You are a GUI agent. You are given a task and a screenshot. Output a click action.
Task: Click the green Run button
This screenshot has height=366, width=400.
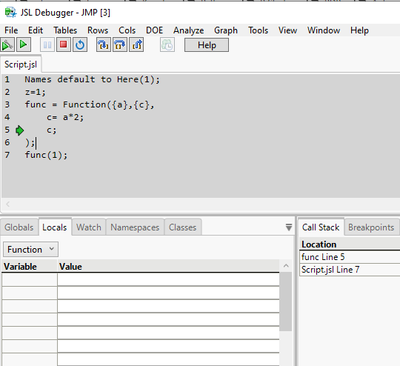23,45
